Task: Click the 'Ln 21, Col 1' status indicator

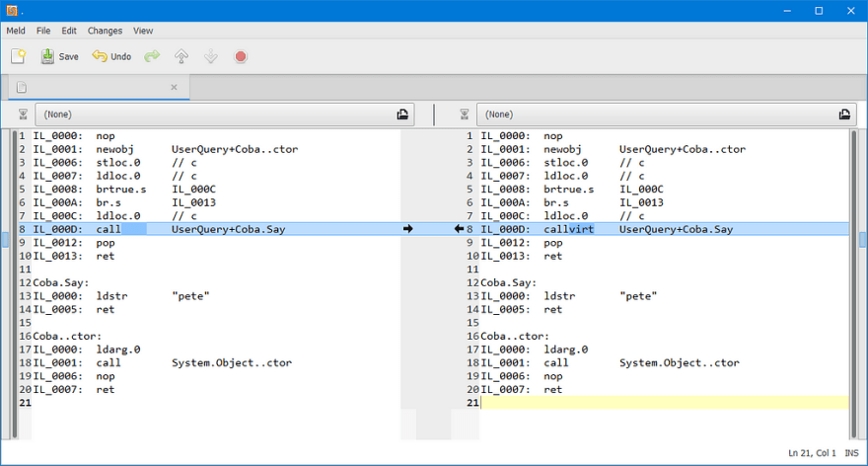Action: coord(812,453)
